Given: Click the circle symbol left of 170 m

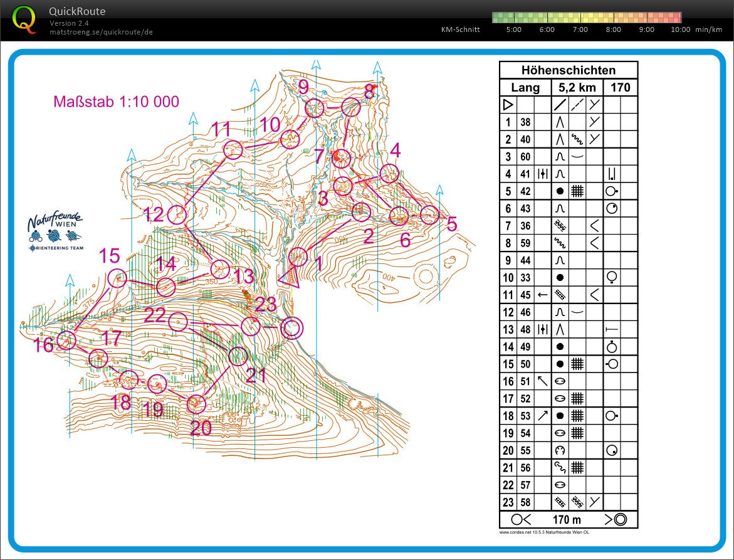Looking at the screenshot, I should (x=516, y=519).
